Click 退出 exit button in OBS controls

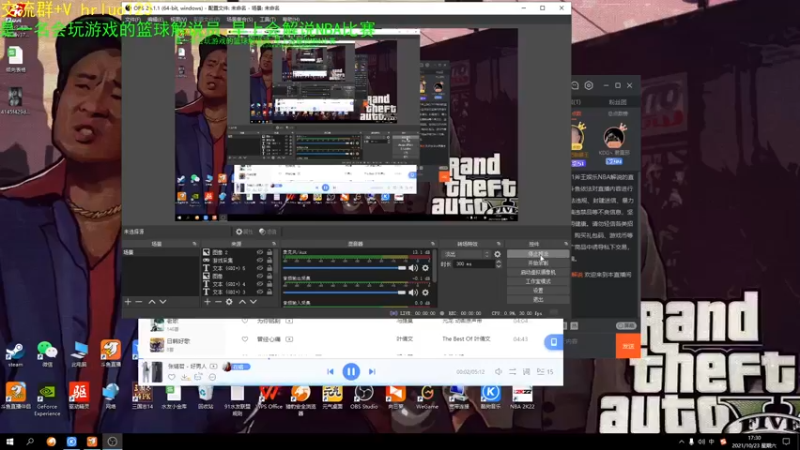[x=538, y=300]
